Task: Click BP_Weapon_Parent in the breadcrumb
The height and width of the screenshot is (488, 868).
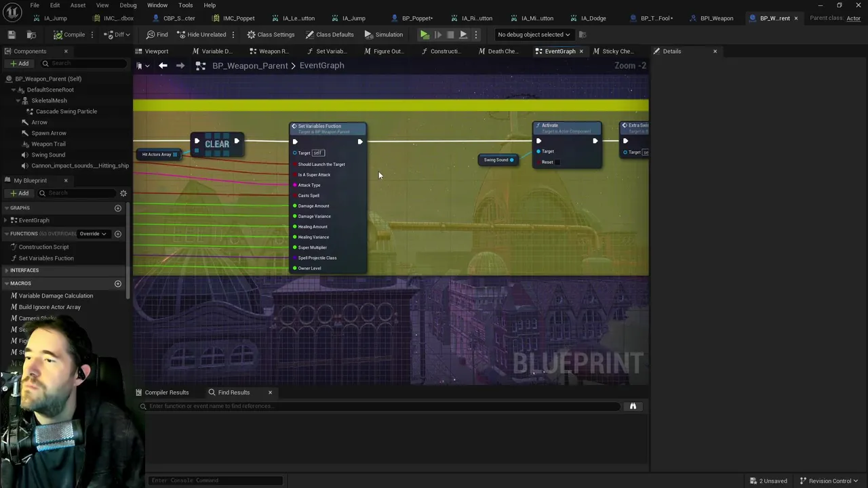Action: click(x=250, y=66)
